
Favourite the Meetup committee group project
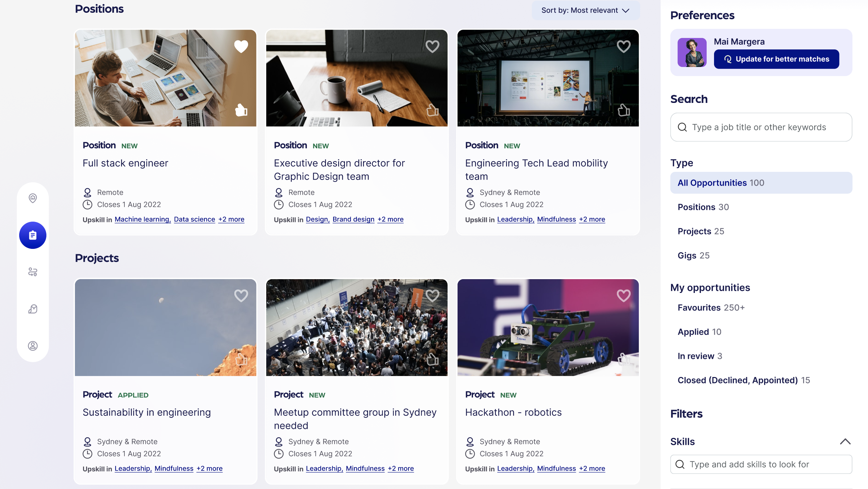[x=432, y=296]
